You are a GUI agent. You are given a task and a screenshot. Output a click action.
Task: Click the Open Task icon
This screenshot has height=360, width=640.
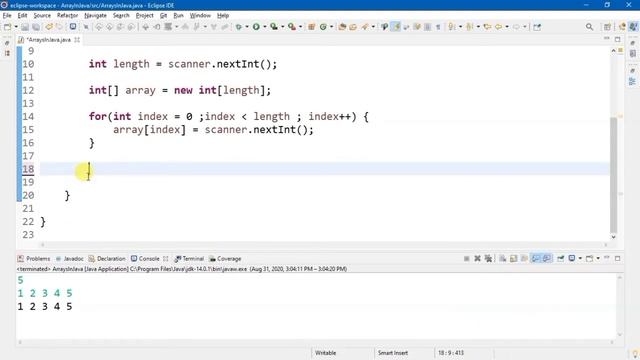click(x=353, y=27)
